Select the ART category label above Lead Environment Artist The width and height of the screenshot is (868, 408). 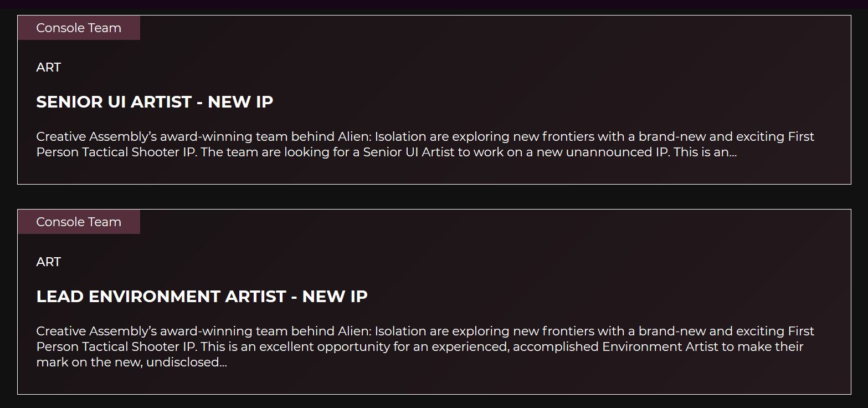coord(49,262)
